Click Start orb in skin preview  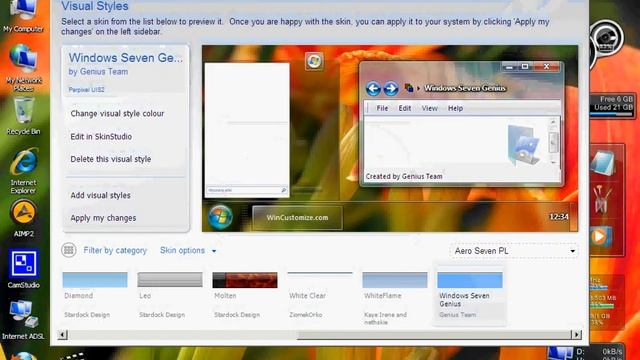point(220,217)
